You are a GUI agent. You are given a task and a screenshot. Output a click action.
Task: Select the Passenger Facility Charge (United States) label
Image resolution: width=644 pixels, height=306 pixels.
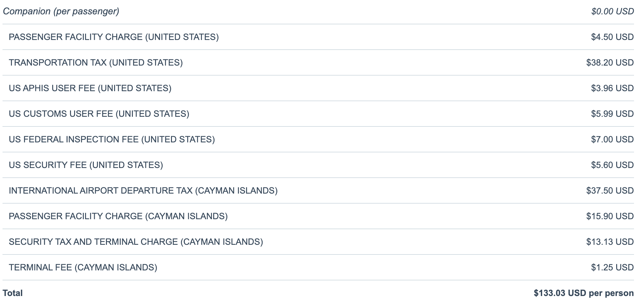tap(114, 37)
